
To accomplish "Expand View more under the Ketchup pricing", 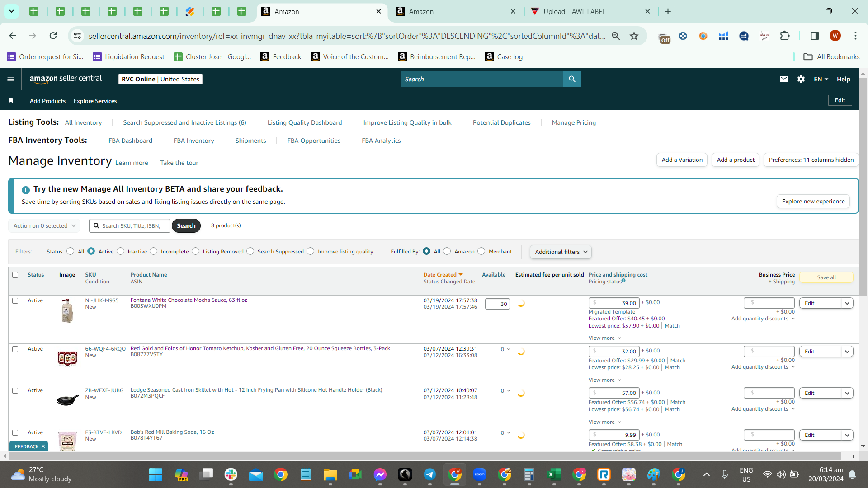I will pyautogui.click(x=605, y=380).
